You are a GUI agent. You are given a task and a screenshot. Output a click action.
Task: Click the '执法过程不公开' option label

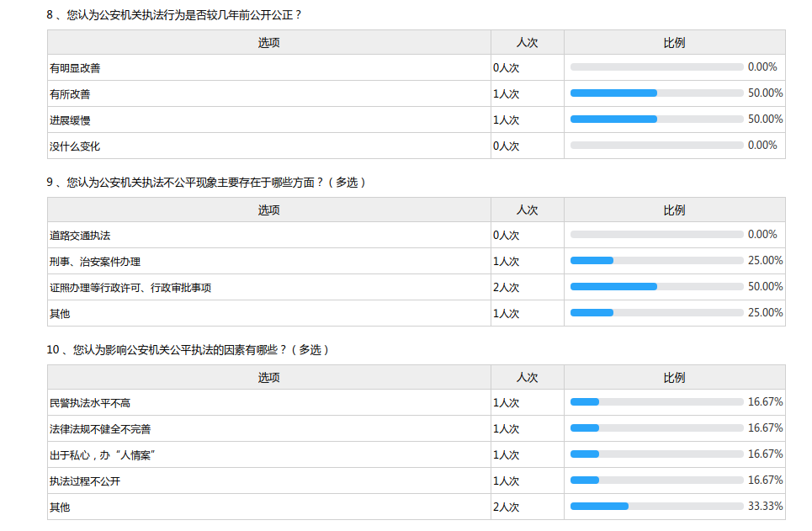(x=85, y=481)
